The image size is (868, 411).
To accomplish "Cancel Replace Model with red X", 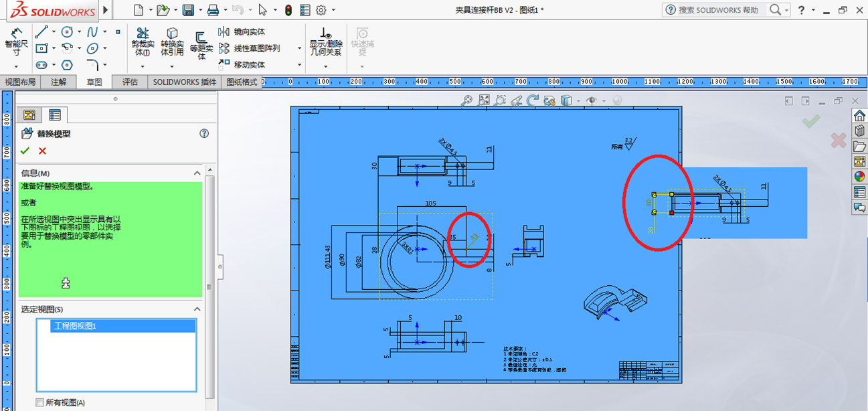I will (42, 151).
